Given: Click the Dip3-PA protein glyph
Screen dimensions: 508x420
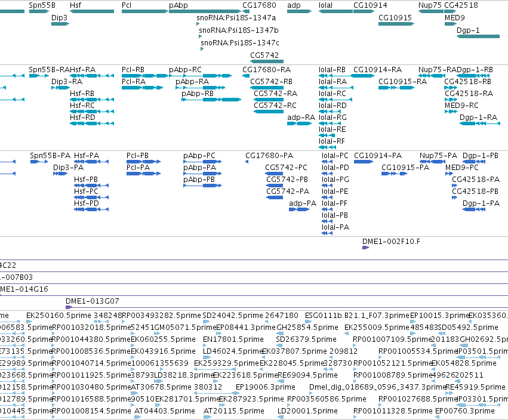Looking at the screenshot, I should click(x=60, y=174).
